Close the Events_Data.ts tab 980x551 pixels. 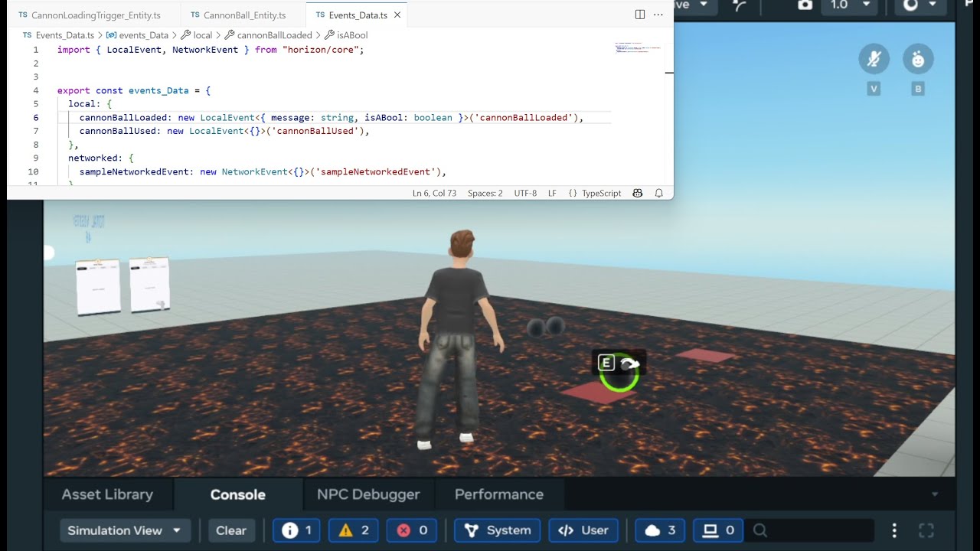(x=397, y=15)
